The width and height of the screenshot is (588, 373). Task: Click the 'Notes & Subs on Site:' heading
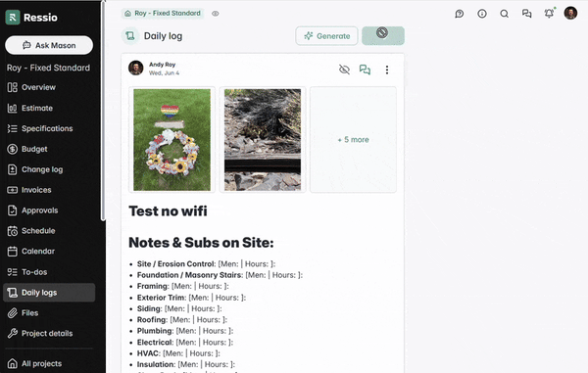[201, 243]
